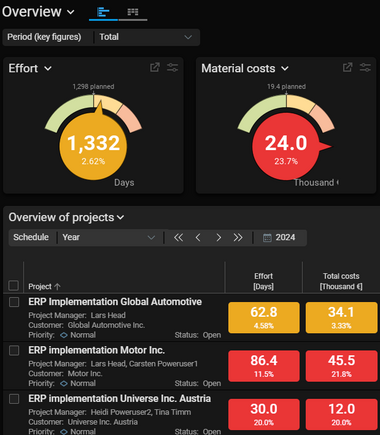The image size is (380, 435).
Task: Click the 30.0 effort tile
Action: [x=264, y=414]
